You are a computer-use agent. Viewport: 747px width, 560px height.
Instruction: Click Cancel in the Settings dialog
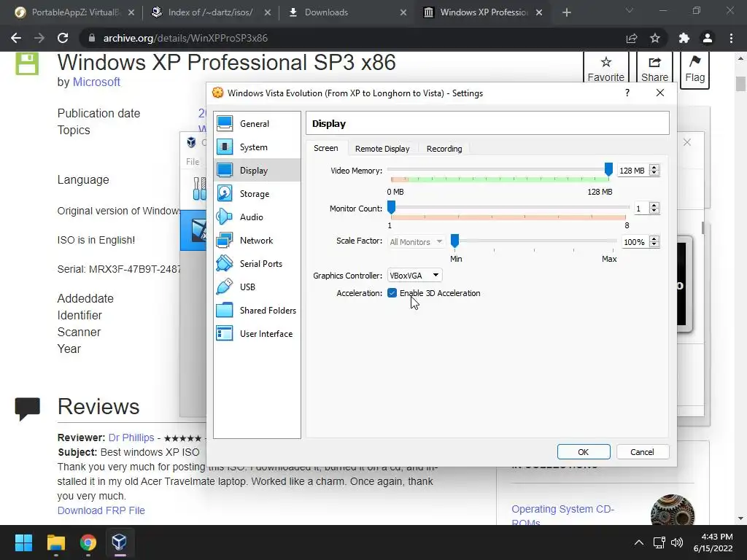click(642, 452)
